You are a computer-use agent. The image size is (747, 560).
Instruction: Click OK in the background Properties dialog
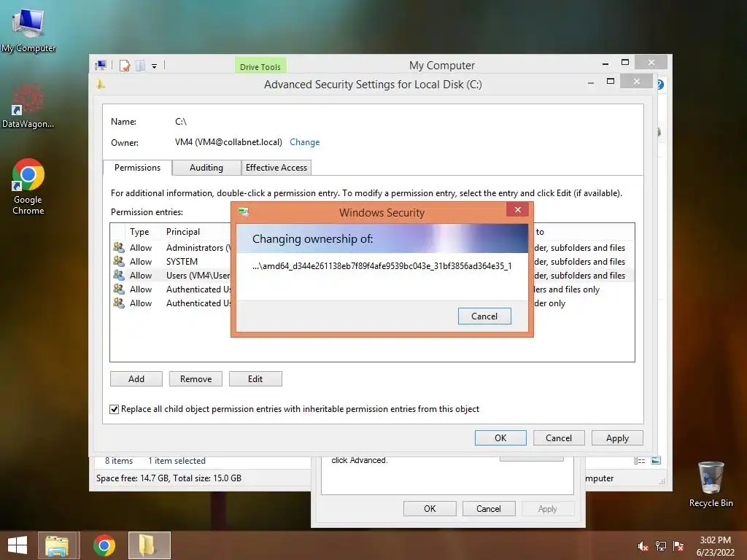tap(430, 508)
